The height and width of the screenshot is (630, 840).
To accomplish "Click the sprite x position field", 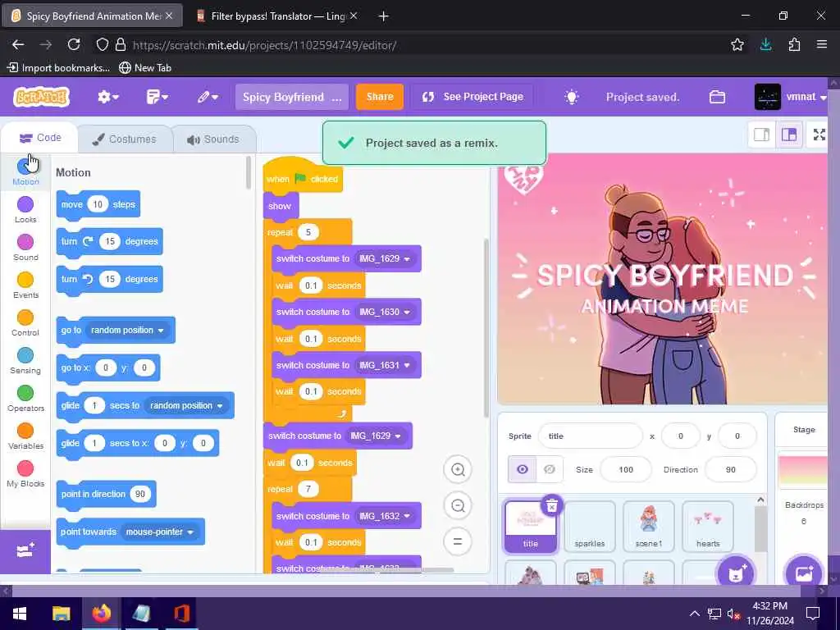I will tap(680, 436).
